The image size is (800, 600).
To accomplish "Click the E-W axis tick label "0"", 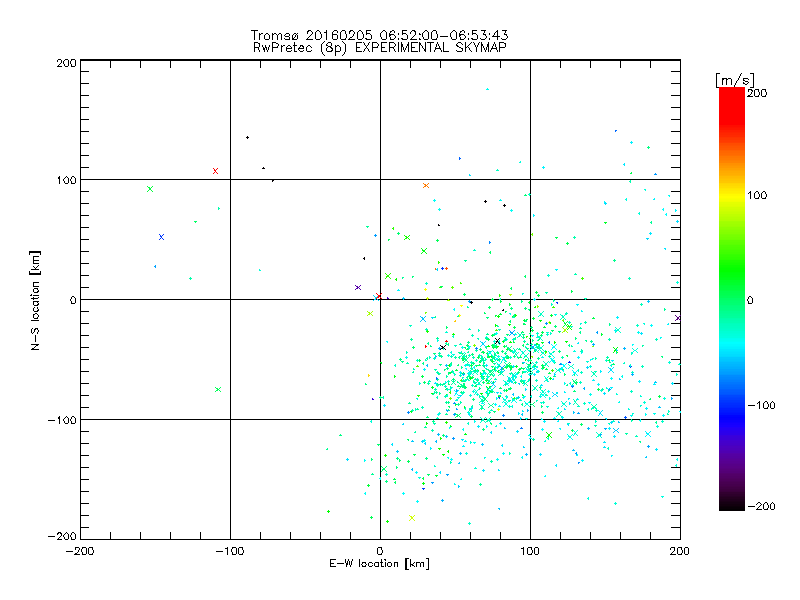I will coord(380,551).
